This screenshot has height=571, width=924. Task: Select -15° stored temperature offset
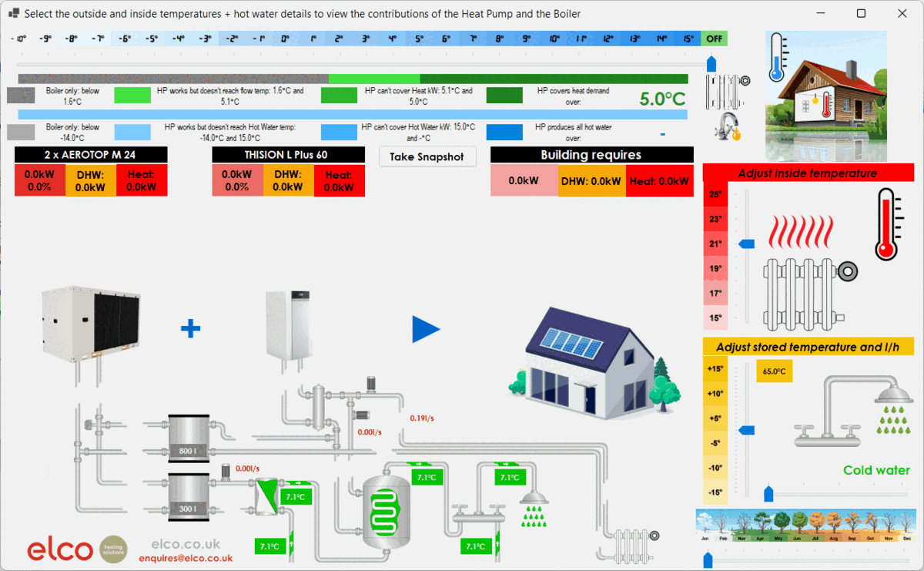(x=715, y=492)
